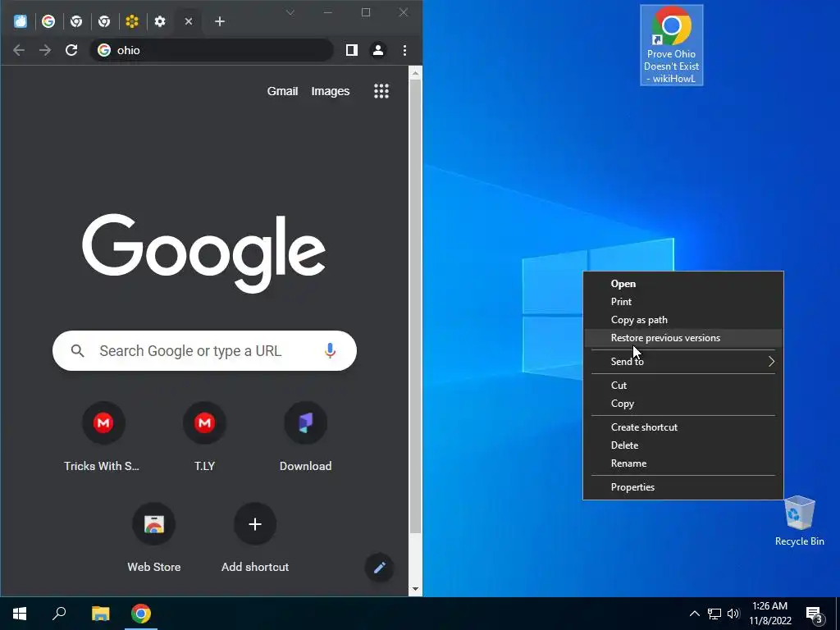Click the Search Google or type a URL box
The image size is (840, 630).
point(204,351)
